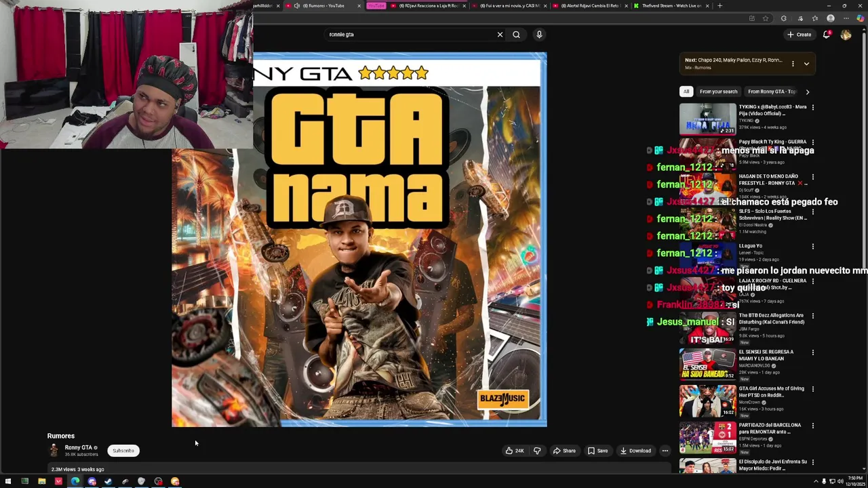Download the Rumores video
This screenshot has width=868, height=488.
(x=635, y=451)
